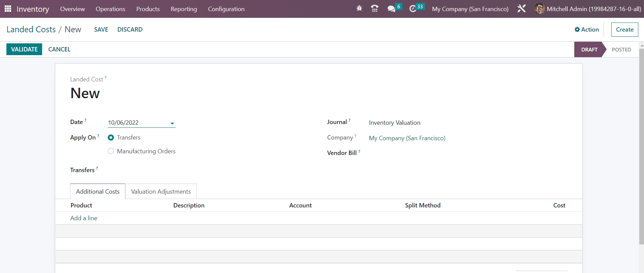Click the POSTED status stage

[621, 49]
